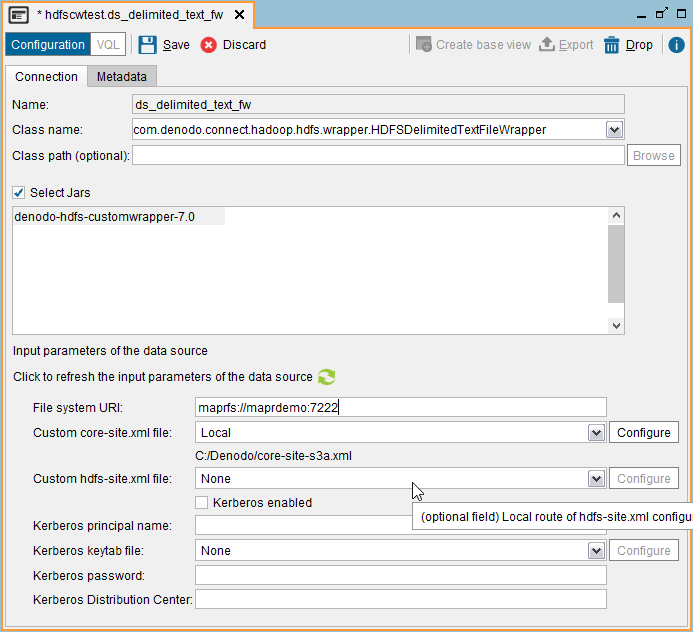Click the jars list scrollbar thumb
This screenshot has height=632, width=693.
coord(616,264)
